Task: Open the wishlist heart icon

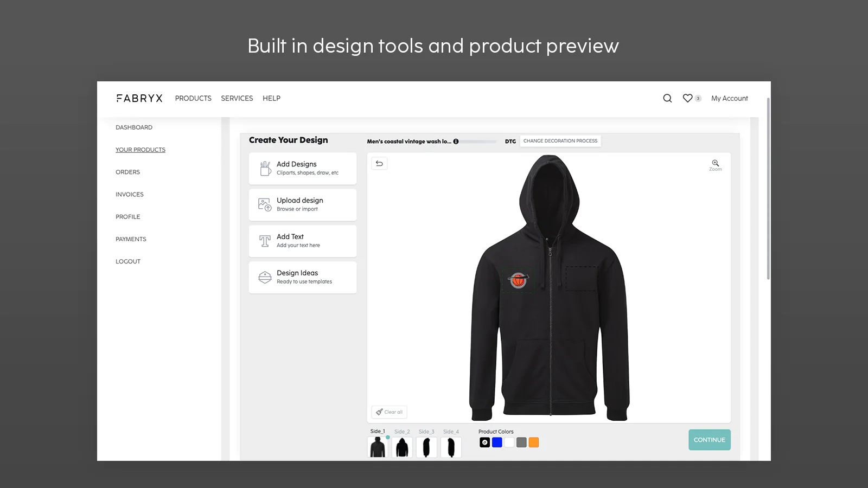Action: click(x=687, y=98)
